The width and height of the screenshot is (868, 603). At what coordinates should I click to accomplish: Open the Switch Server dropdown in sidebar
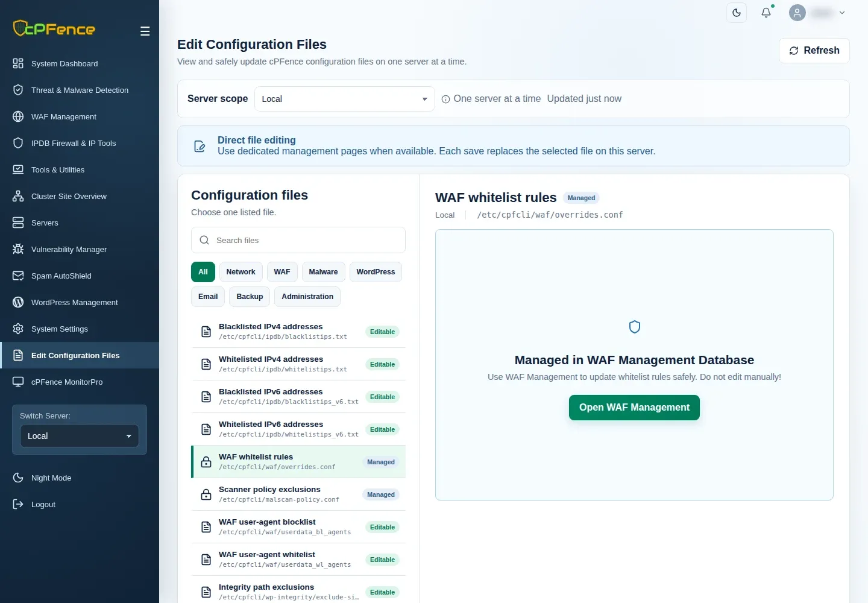[x=80, y=436]
